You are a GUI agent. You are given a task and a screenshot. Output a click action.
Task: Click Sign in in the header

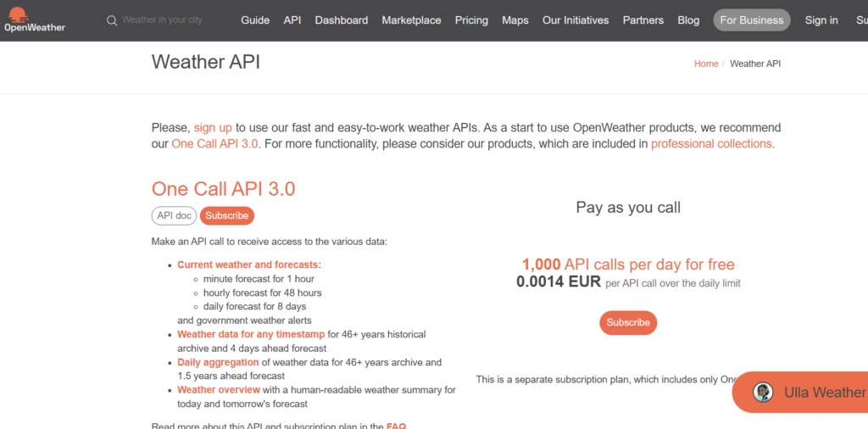[x=821, y=20]
